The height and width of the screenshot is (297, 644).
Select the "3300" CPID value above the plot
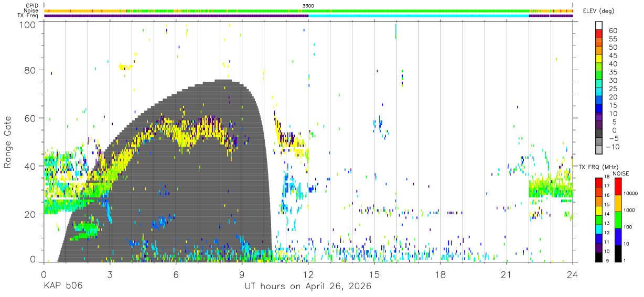pyautogui.click(x=308, y=6)
